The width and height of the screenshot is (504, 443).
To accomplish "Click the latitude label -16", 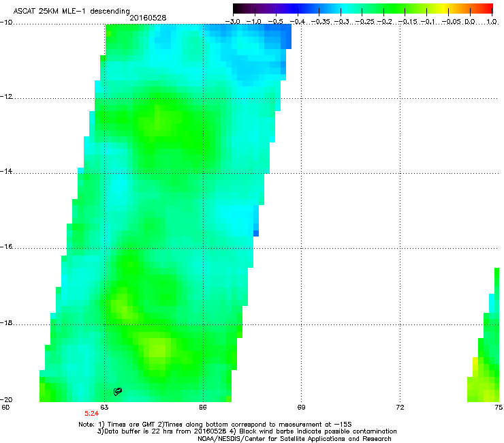I will pos(6,247).
